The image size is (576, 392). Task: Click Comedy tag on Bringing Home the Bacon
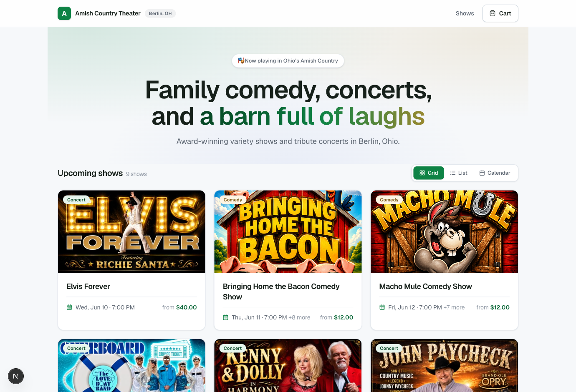[x=233, y=200]
